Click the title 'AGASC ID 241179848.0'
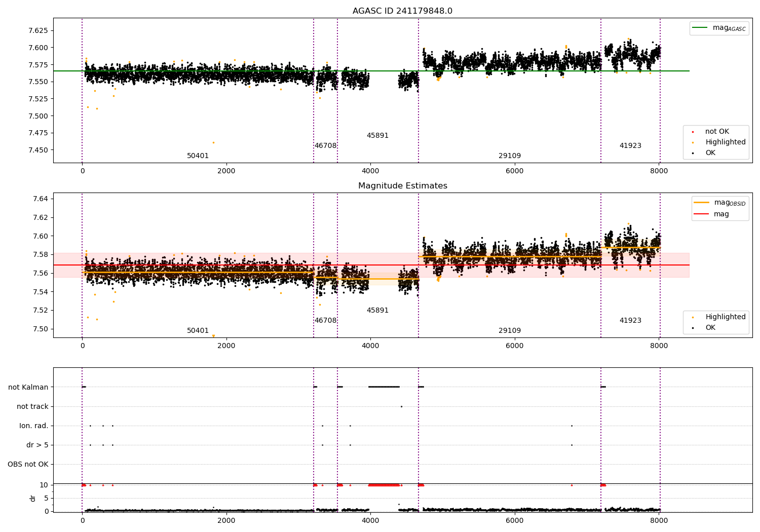The image size is (760, 532). coord(402,11)
